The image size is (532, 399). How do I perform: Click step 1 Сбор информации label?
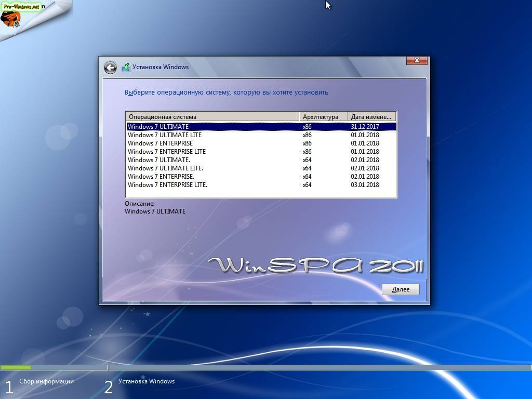pos(46,381)
